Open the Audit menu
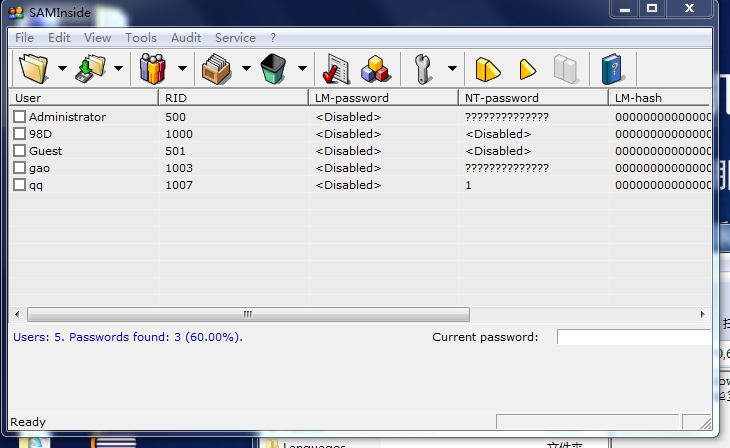The height and width of the screenshot is (448, 730). tap(186, 38)
